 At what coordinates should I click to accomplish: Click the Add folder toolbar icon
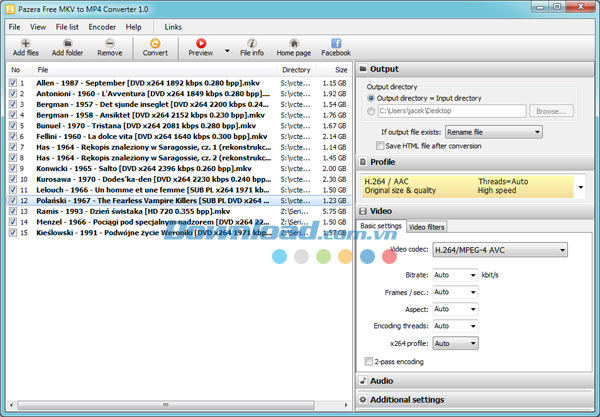[x=67, y=43]
